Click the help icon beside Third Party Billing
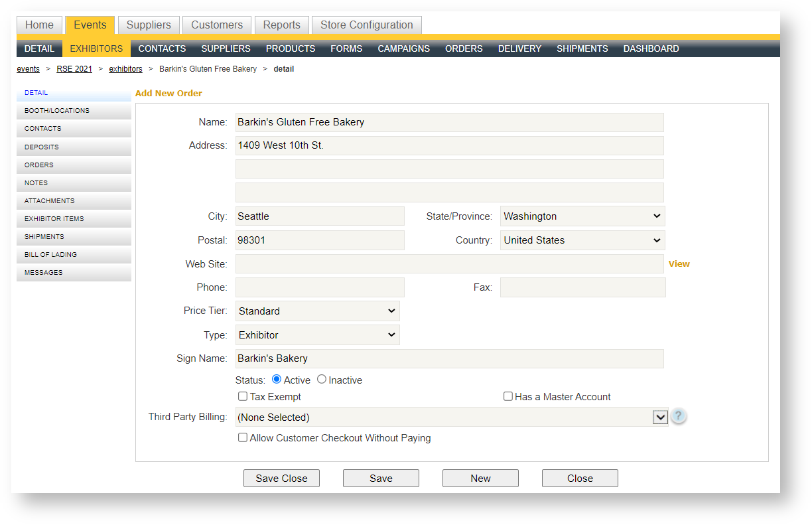 pyautogui.click(x=678, y=416)
